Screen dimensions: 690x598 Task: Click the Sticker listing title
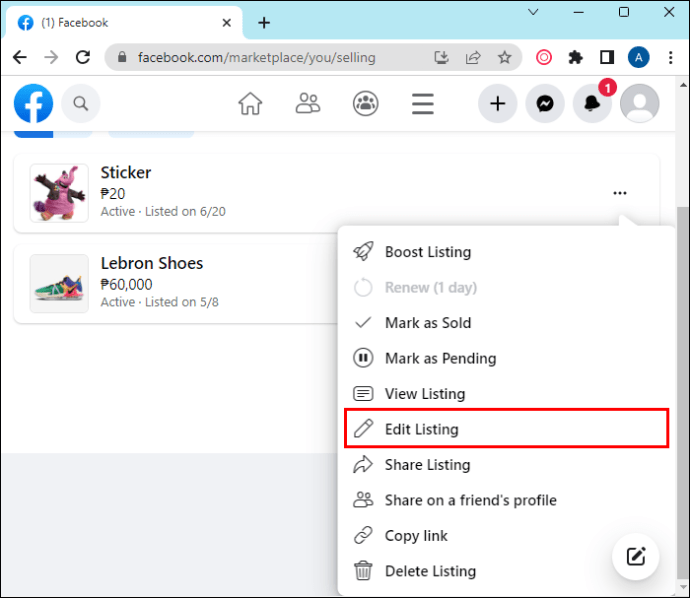tap(126, 172)
